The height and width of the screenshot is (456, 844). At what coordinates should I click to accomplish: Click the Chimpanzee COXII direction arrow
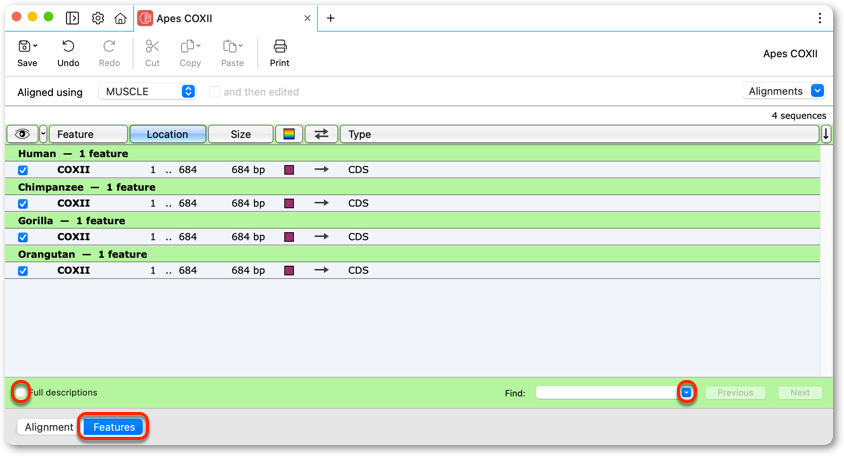[321, 203]
